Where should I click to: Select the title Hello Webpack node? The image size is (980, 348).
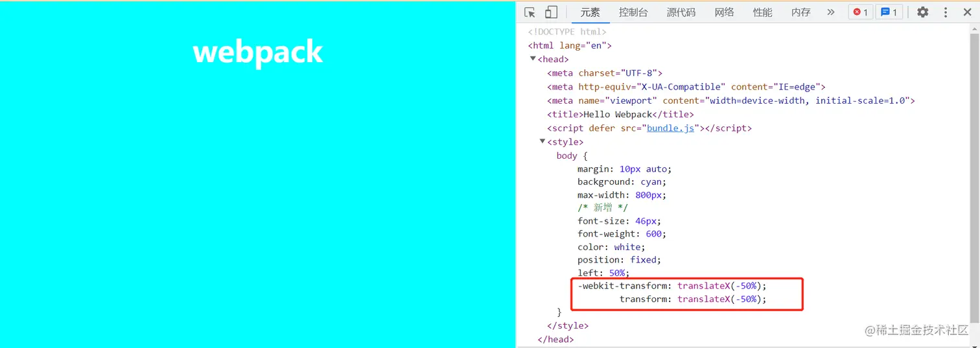point(620,114)
